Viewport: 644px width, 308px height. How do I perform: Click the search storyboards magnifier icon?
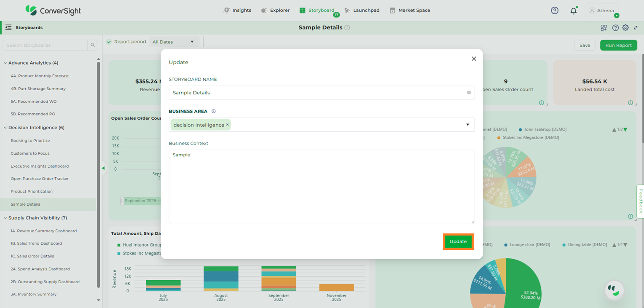point(92,45)
